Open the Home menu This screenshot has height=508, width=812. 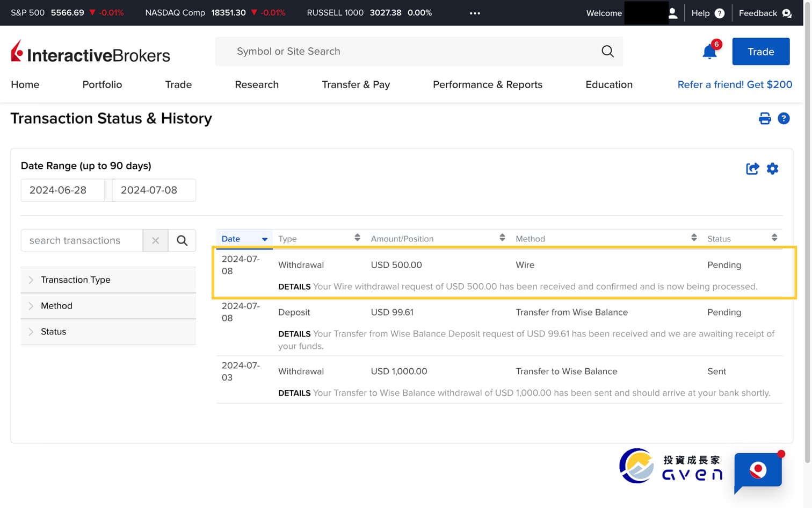tap(25, 84)
